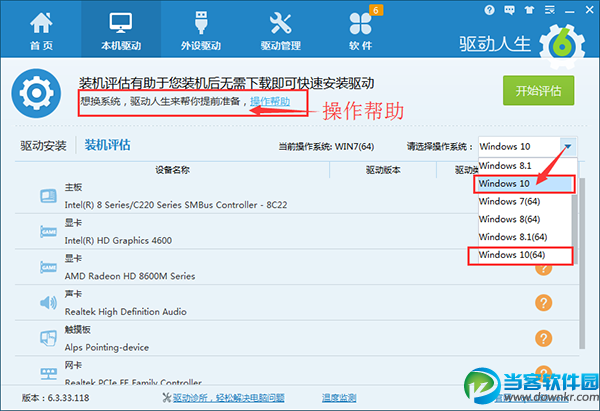The width and height of the screenshot is (600, 411).
Task: Click the version 6.3.33.118 text
Action: (55, 398)
